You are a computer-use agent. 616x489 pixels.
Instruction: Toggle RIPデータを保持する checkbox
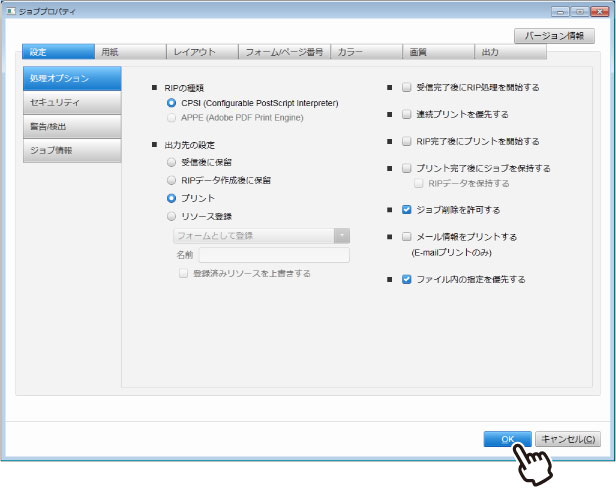click(x=419, y=183)
